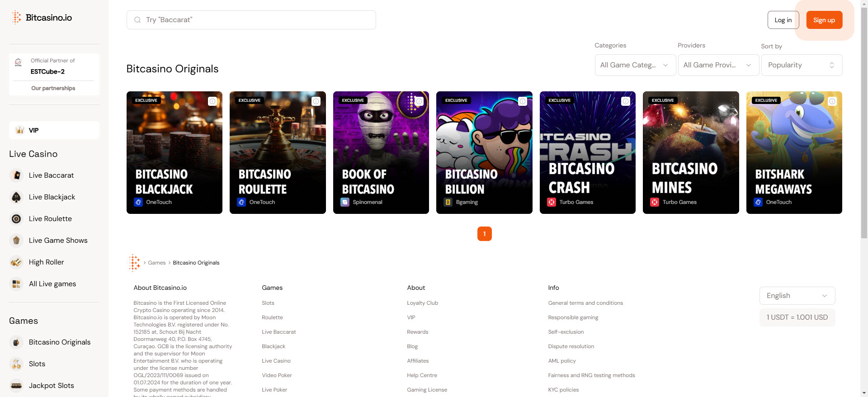The width and height of the screenshot is (868, 397).
Task: Open info icon on Bitcasino Billion card
Action: pyautogui.click(x=523, y=101)
